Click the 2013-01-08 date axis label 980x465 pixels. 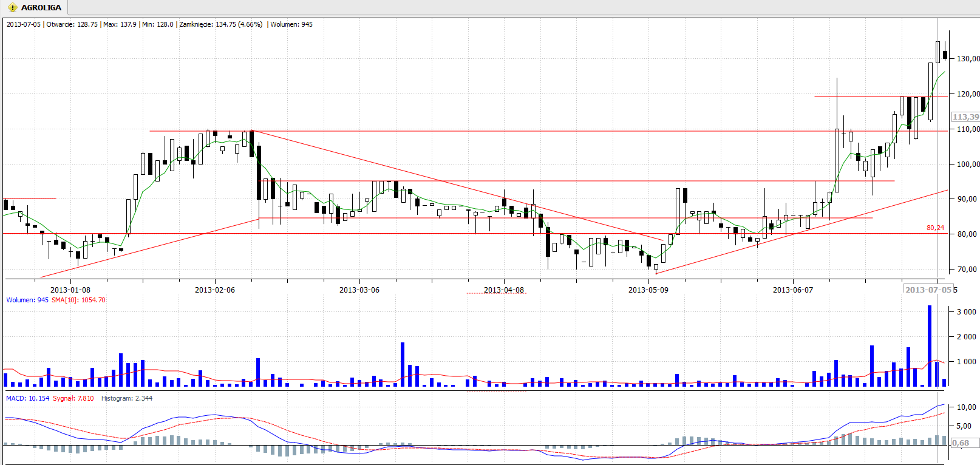[x=70, y=290]
